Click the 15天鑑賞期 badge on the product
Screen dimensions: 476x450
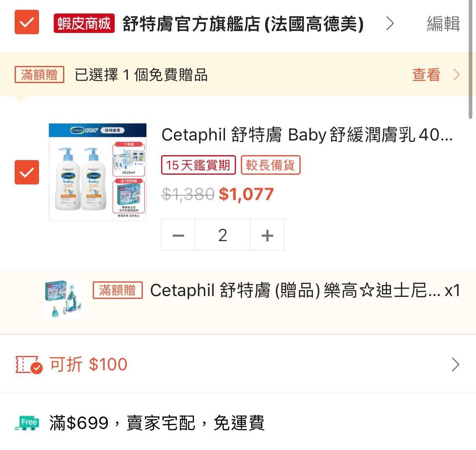(x=198, y=165)
